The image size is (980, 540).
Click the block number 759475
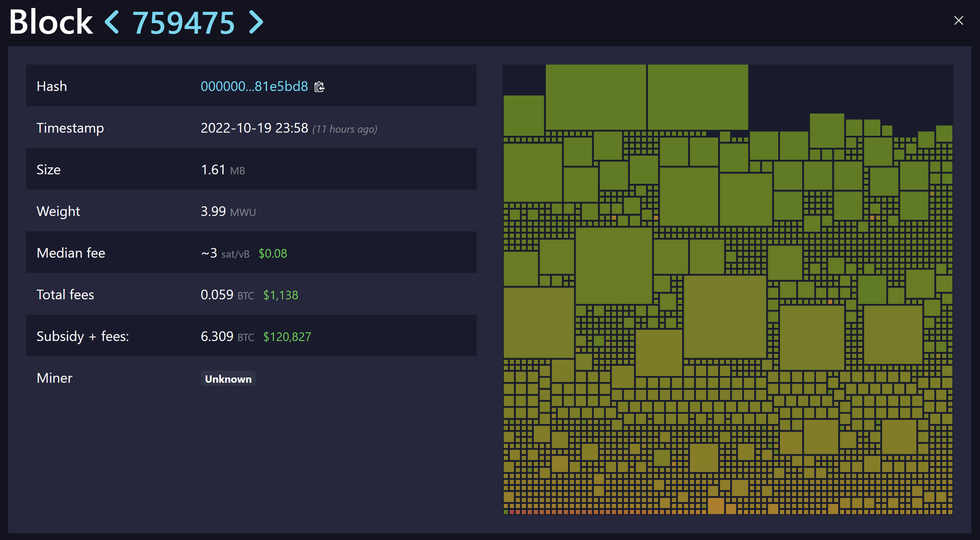(184, 22)
